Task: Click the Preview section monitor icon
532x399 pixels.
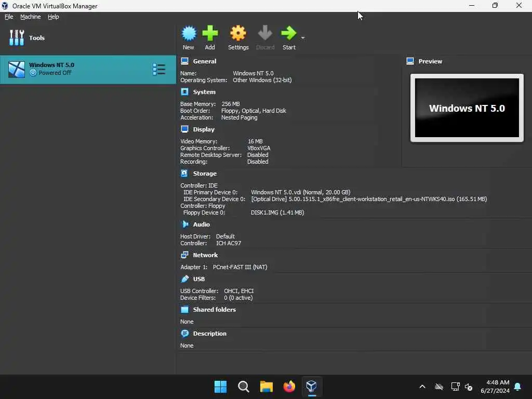Action: [410, 61]
